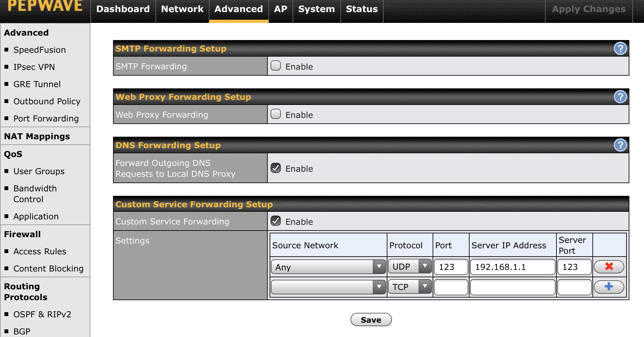Delete the UDP forwarding rule
This screenshot has width=644, height=337.
pos(608,267)
